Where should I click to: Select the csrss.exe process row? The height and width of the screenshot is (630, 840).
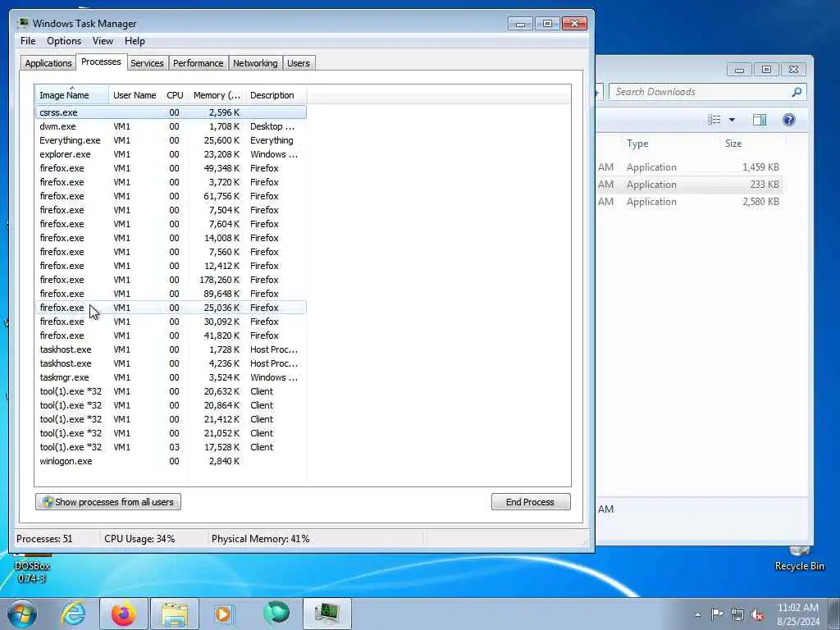click(x=171, y=112)
